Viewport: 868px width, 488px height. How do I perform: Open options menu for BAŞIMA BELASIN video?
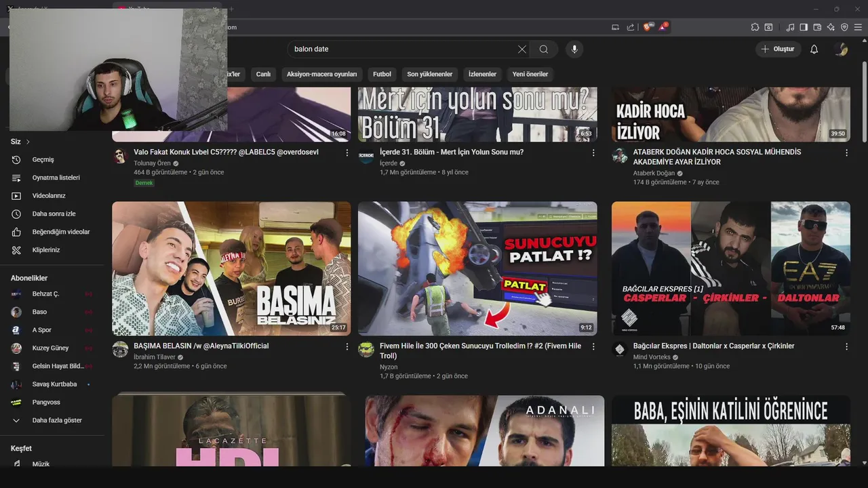[347, 347]
